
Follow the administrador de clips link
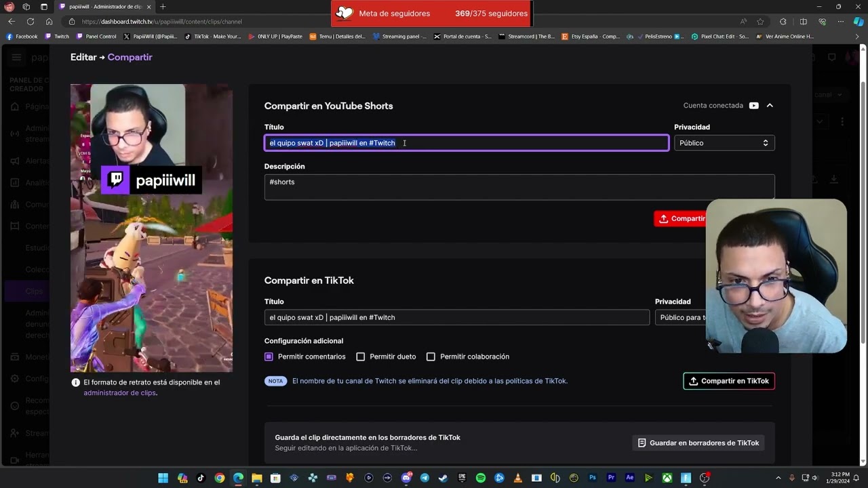tap(119, 392)
